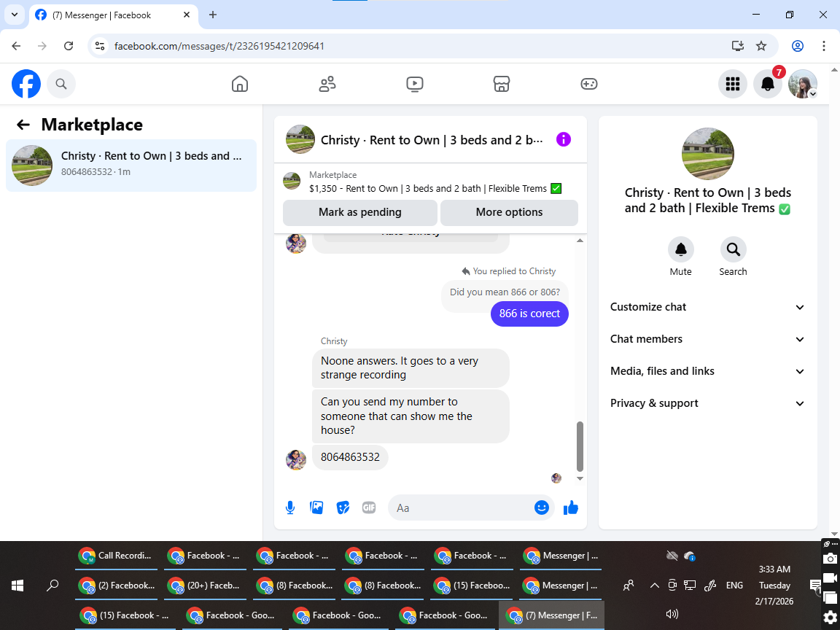Click the chat scrollbar thumb
This screenshot has height=630, width=840.
(580, 446)
